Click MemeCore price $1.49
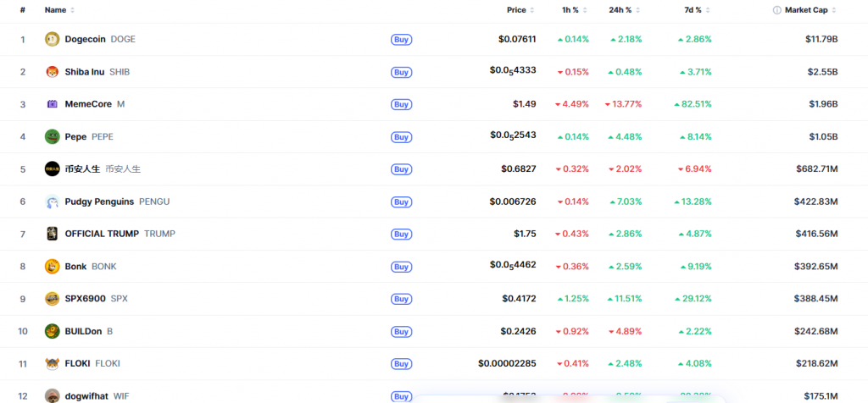The height and width of the screenshot is (403, 868). (525, 104)
